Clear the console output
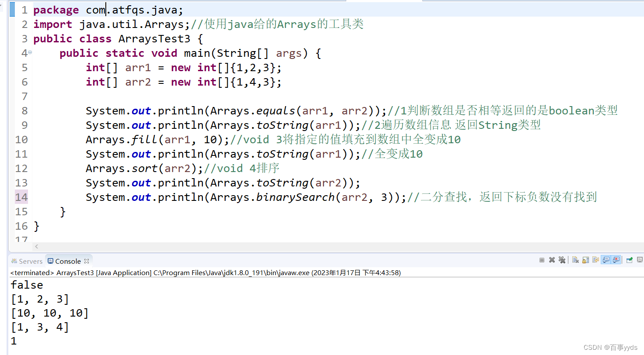 click(x=575, y=260)
